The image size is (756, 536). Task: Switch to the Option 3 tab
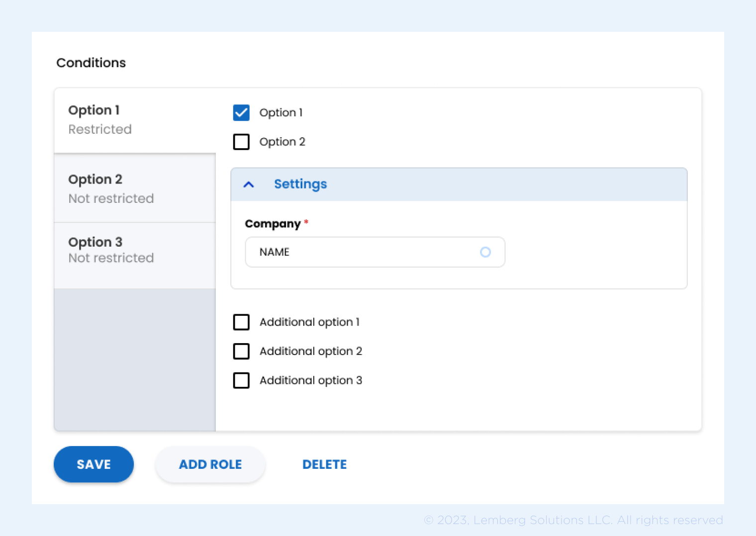tap(134, 250)
